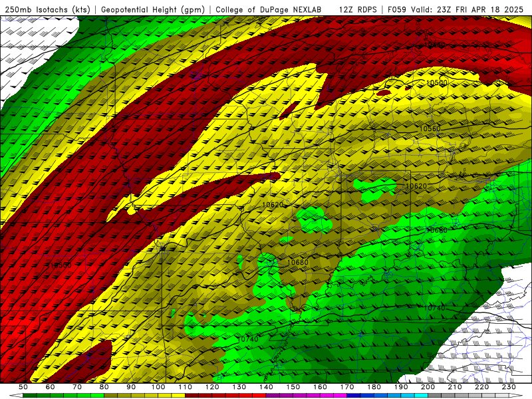The image size is (532, 399).
Task: Click the 10560 contour label over yellow shading
Action: pos(430,128)
